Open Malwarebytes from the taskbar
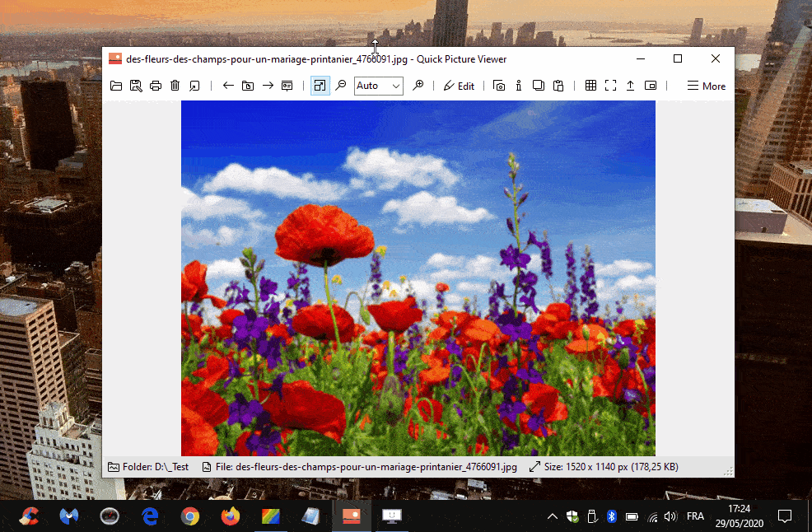 [69, 516]
